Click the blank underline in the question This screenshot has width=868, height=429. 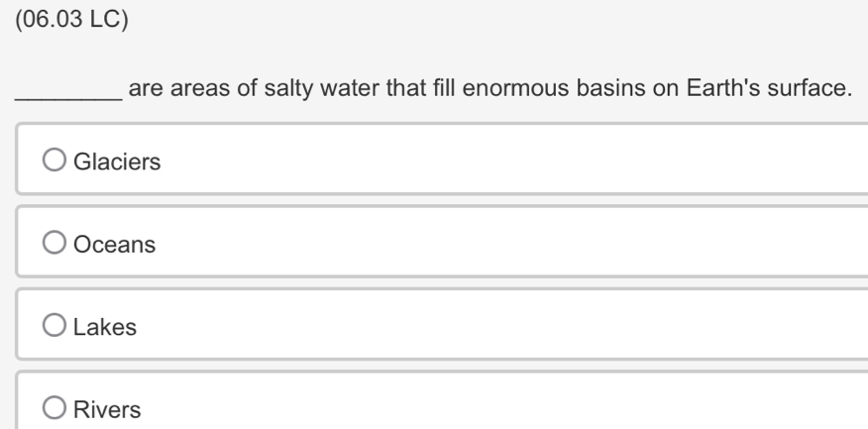pos(68,98)
